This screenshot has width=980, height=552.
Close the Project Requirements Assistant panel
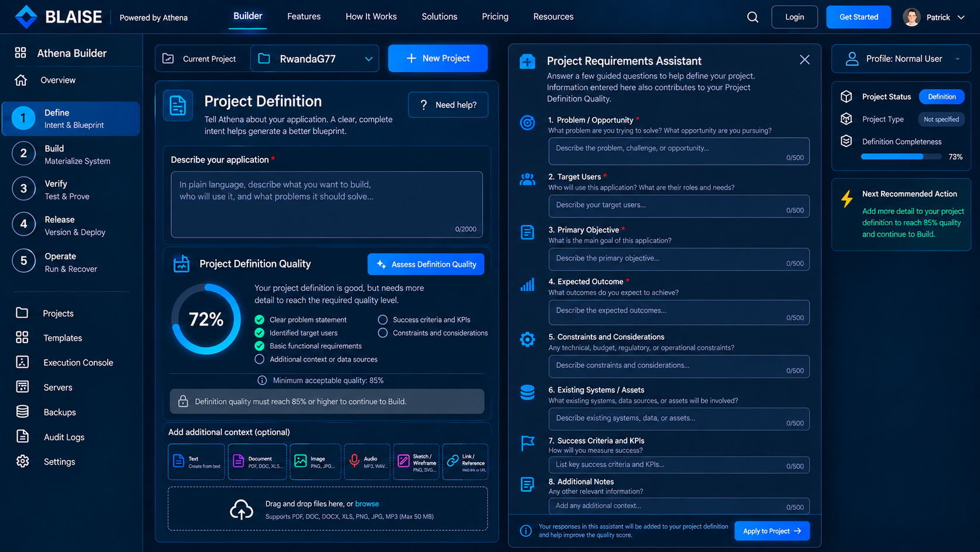pyautogui.click(x=805, y=60)
